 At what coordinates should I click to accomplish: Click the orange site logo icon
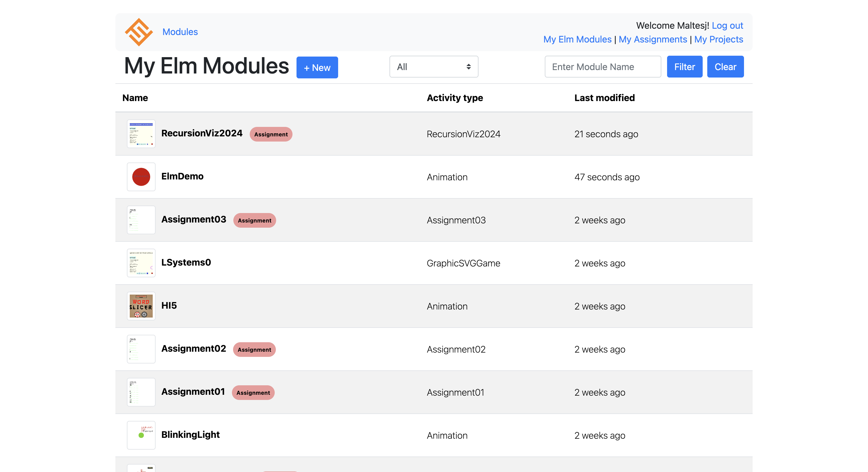click(x=138, y=32)
